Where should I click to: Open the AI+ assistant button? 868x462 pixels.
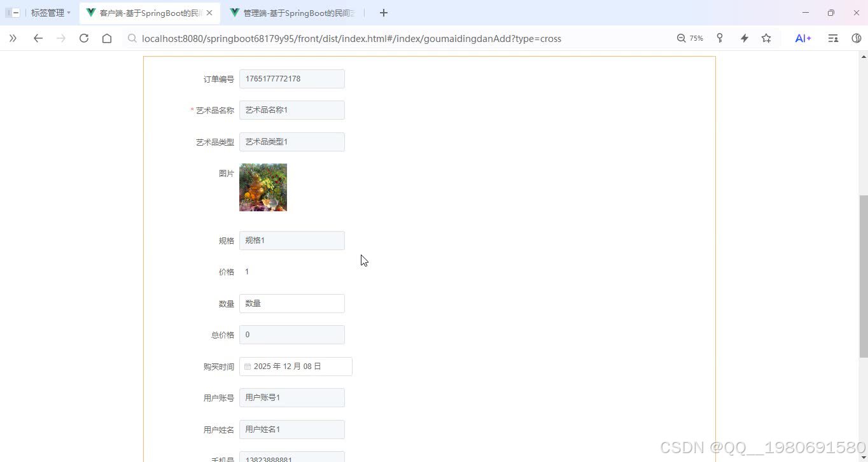(x=803, y=38)
